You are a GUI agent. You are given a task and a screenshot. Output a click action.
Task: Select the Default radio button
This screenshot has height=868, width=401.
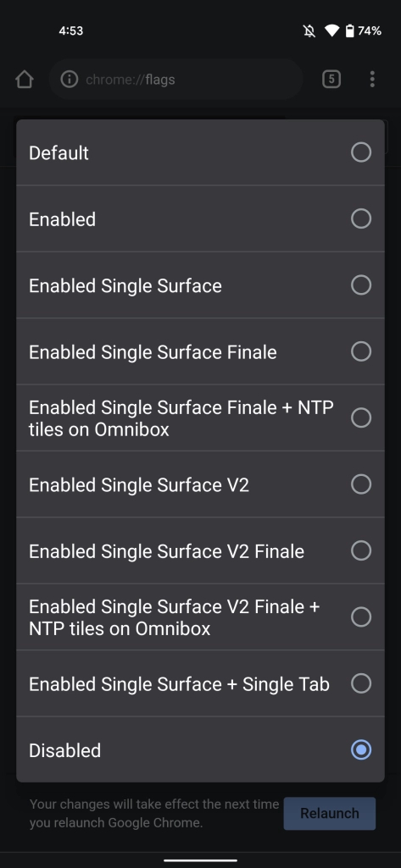tap(361, 152)
